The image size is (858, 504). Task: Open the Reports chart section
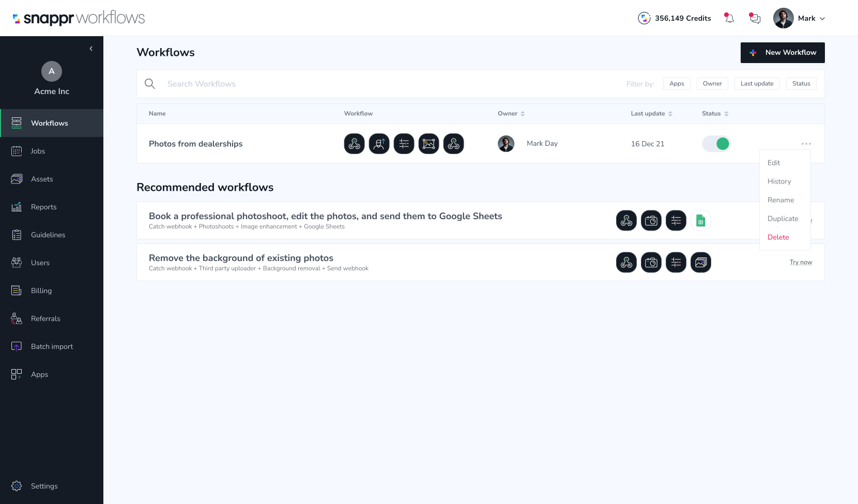43,207
